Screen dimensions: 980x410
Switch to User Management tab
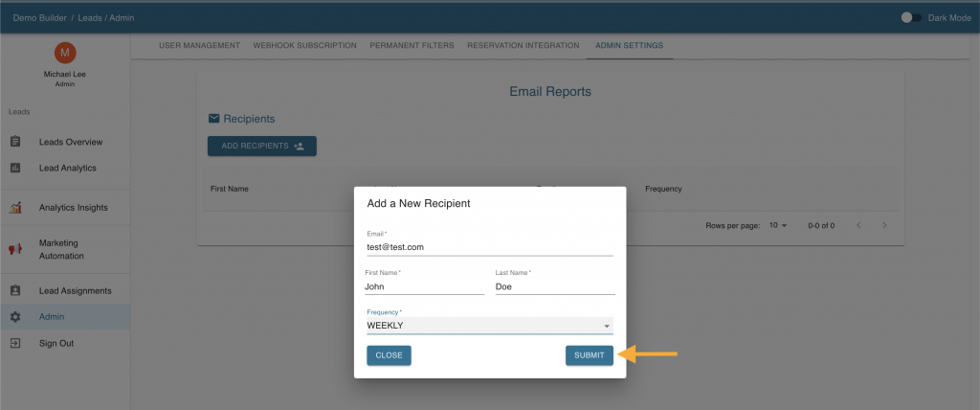click(199, 46)
